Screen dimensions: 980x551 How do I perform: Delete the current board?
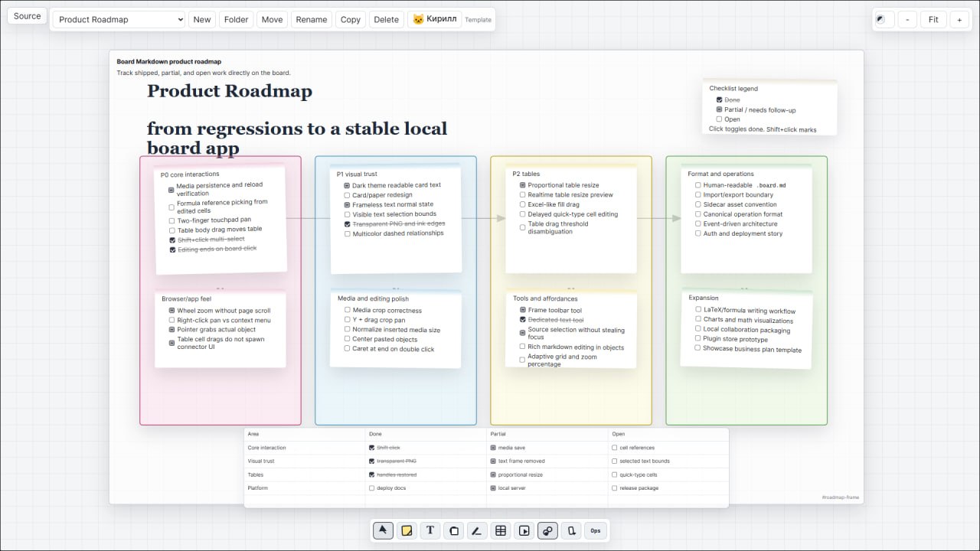click(386, 20)
